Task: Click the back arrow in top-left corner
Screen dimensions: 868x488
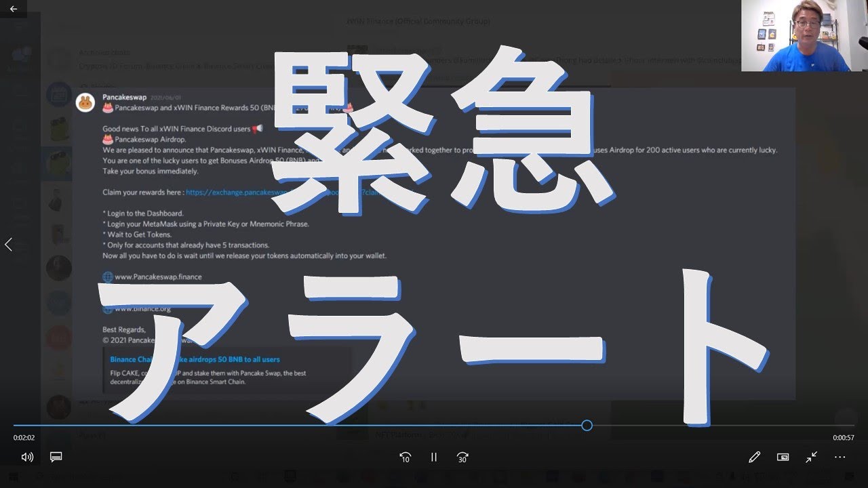Action: (x=13, y=9)
